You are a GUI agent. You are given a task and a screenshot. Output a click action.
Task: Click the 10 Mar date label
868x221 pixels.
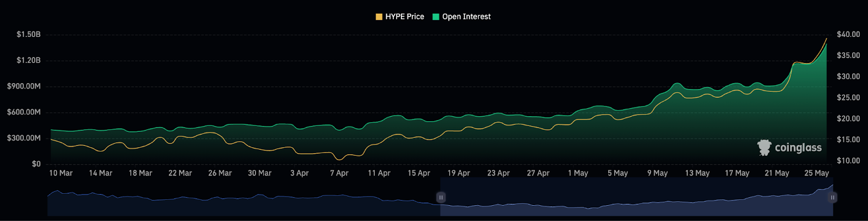61,173
